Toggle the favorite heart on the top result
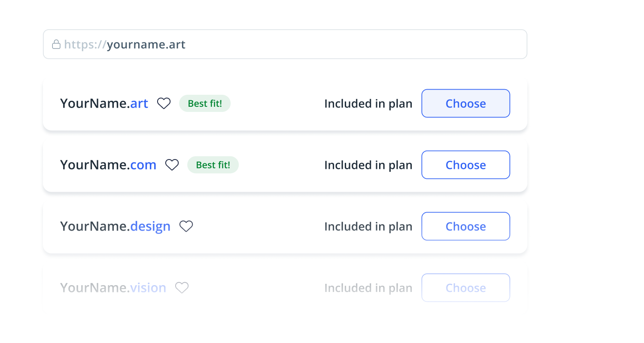Image resolution: width=644 pixels, height=343 pixels. 164,103
